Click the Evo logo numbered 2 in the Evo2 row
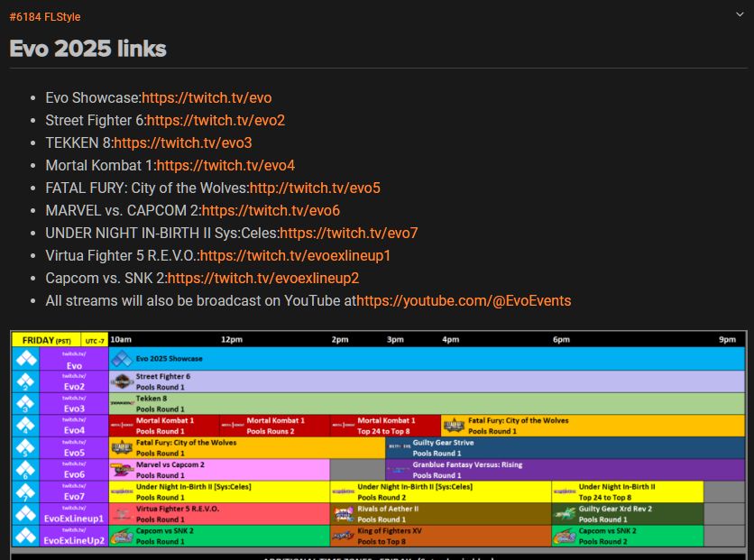This screenshot has height=560, width=754. tap(26, 381)
